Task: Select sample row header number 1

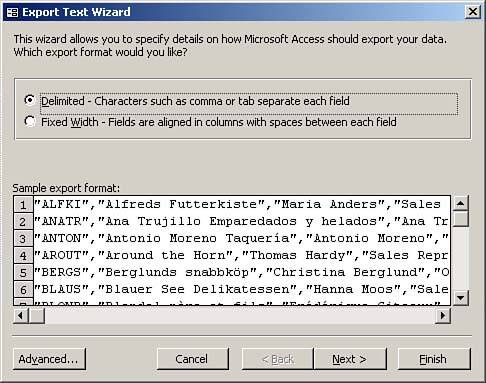Action: click(23, 204)
